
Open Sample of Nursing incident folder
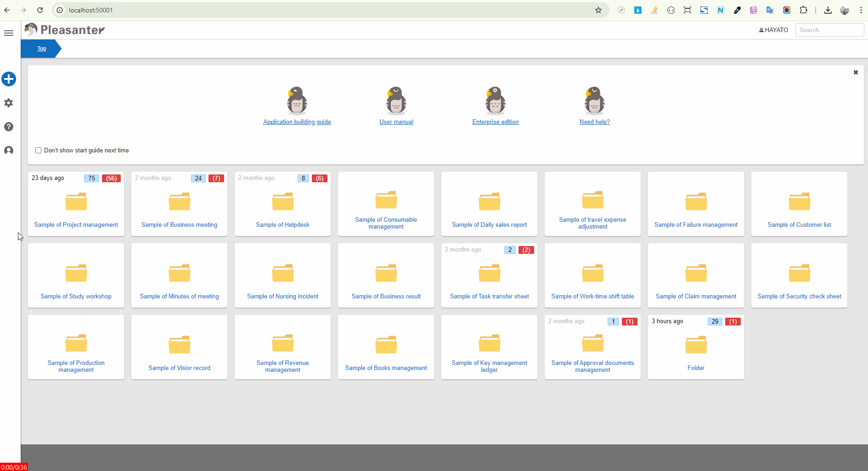click(x=283, y=276)
